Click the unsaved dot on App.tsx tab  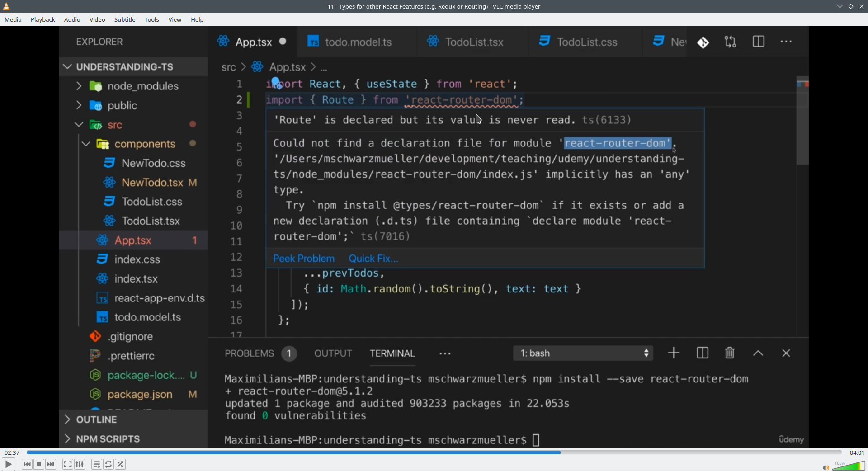[x=283, y=41]
